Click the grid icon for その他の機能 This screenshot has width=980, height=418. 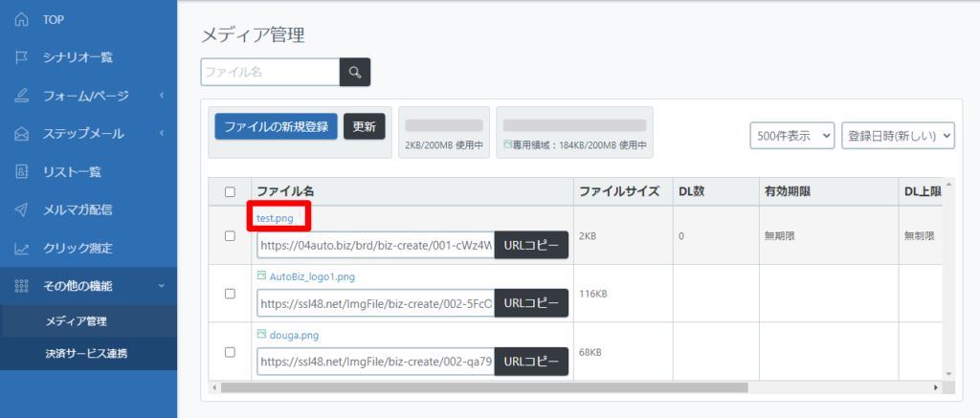coord(22,286)
